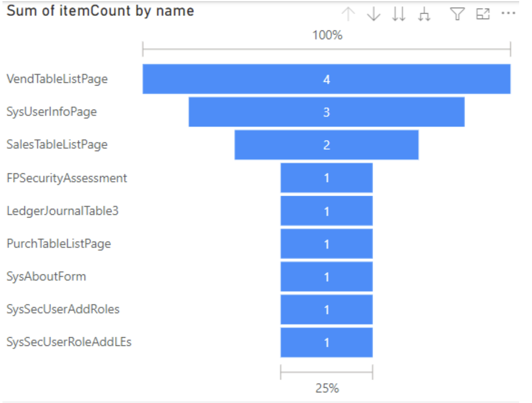Click the 25% conversion label

click(327, 388)
